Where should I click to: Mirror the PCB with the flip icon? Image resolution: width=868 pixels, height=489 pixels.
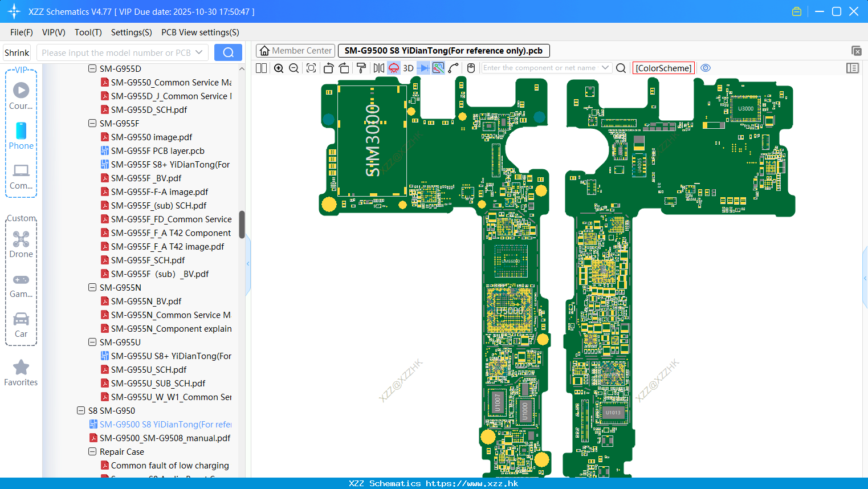pos(378,68)
